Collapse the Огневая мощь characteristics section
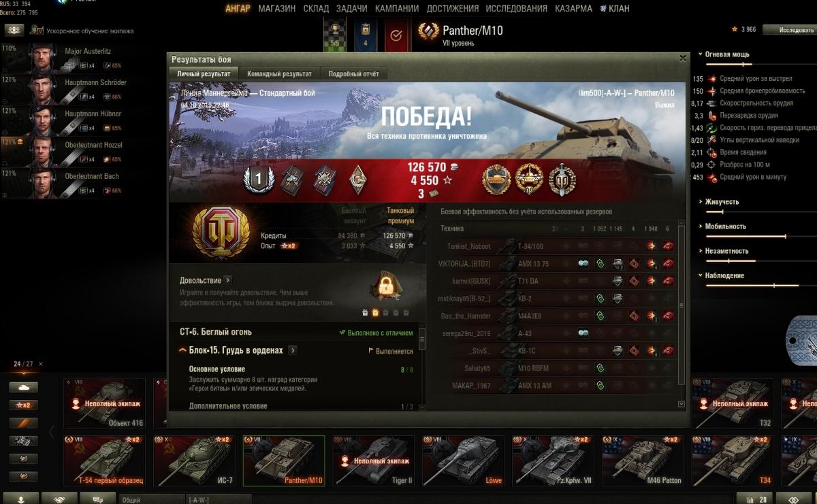The height and width of the screenshot is (504, 817). click(x=701, y=54)
